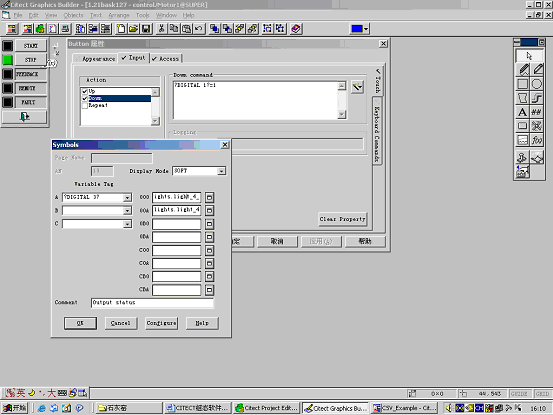Open Citect Project Editor from taskbar
Screen dimensions: 553x415
pyautogui.click(x=267, y=408)
